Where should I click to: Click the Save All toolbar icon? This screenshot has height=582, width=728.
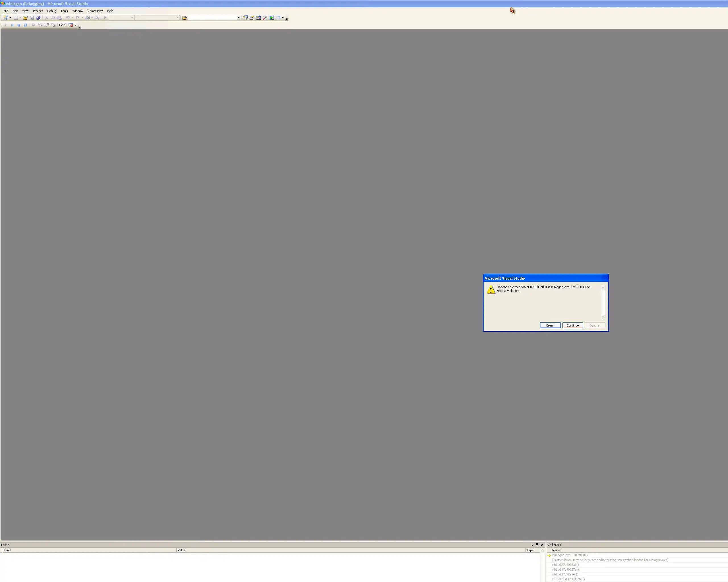38,18
